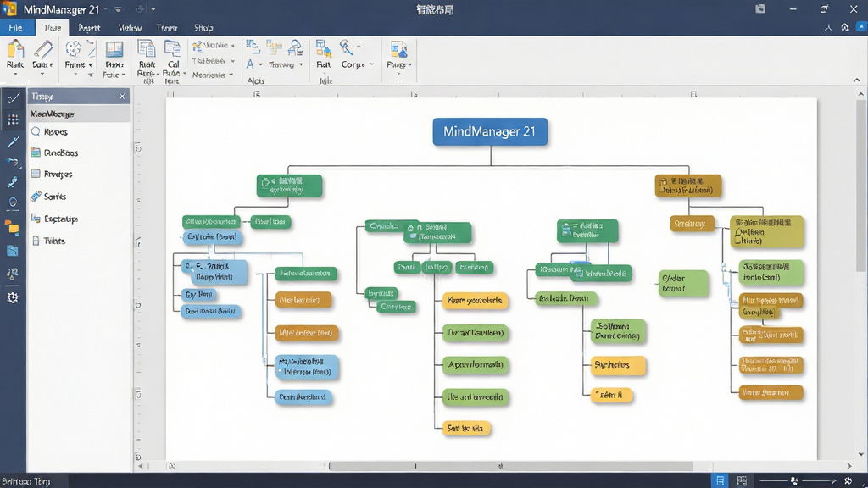
Task: Open the dropdown beside Corpr
Action: tap(371, 64)
